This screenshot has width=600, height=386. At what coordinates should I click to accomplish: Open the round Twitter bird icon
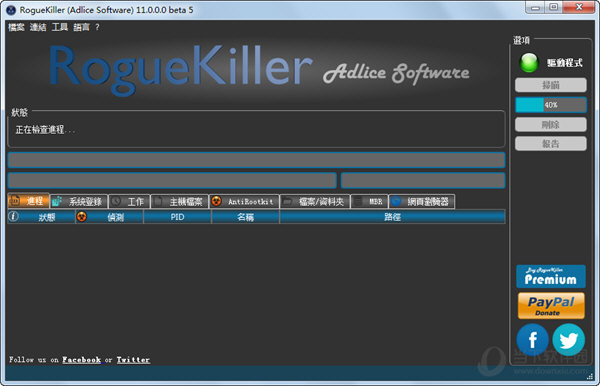click(569, 339)
